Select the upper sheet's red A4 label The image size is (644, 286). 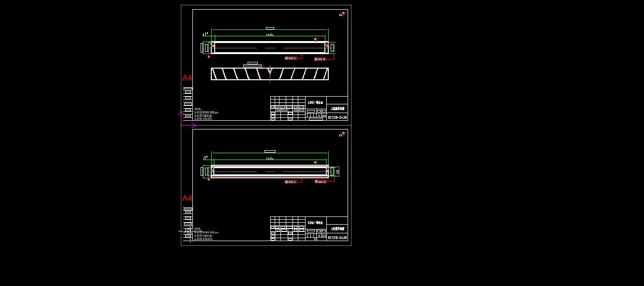[x=187, y=78]
